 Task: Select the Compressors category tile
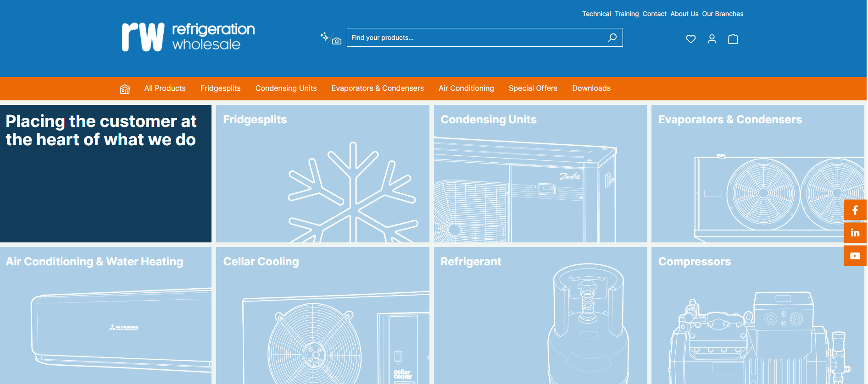point(757,315)
